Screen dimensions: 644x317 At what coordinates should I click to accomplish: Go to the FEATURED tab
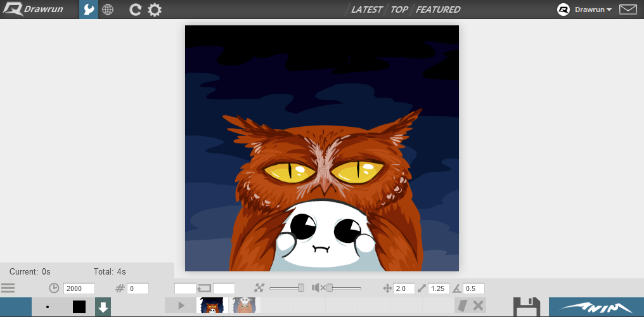pos(438,10)
